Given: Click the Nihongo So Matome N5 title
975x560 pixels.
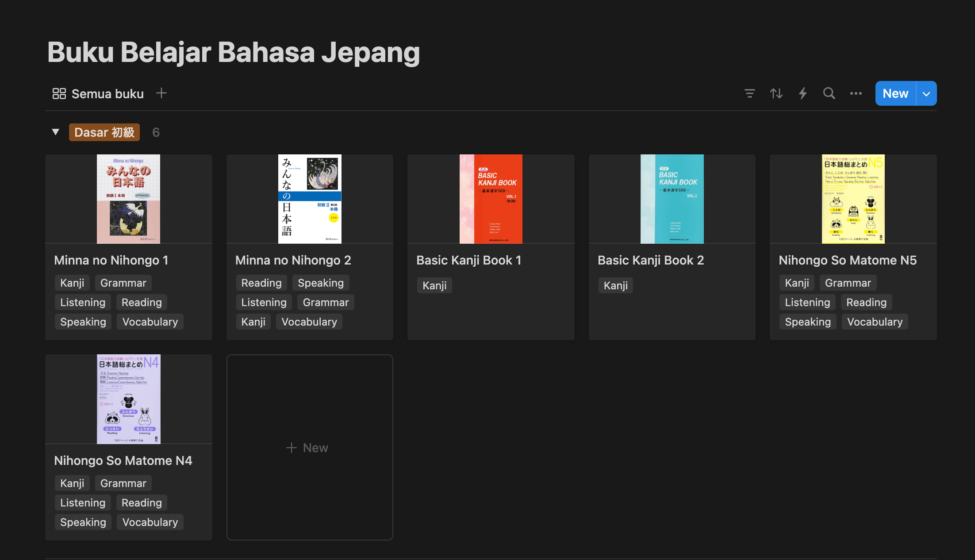Looking at the screenshot, I should pos(848,260).
